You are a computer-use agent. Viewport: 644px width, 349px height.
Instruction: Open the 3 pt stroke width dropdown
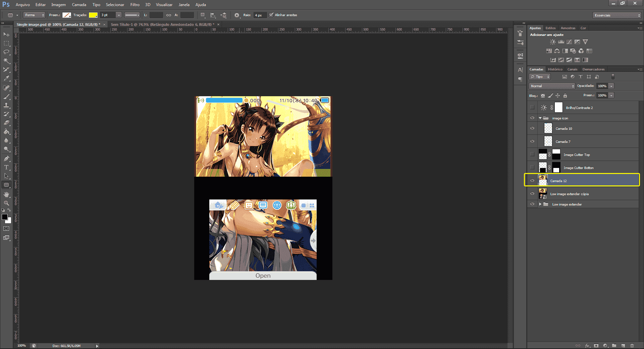pyautogui.click(x=119, y=15)
